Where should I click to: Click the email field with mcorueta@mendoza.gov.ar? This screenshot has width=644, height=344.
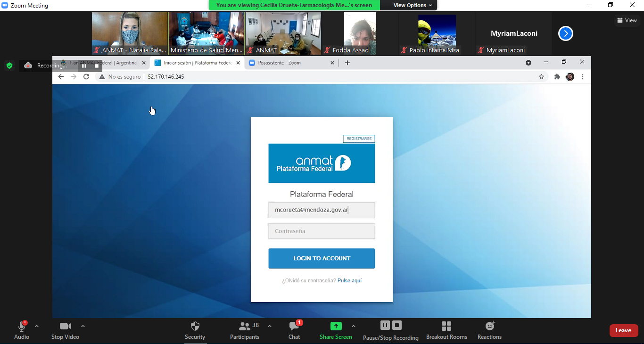tap(322, 210)
